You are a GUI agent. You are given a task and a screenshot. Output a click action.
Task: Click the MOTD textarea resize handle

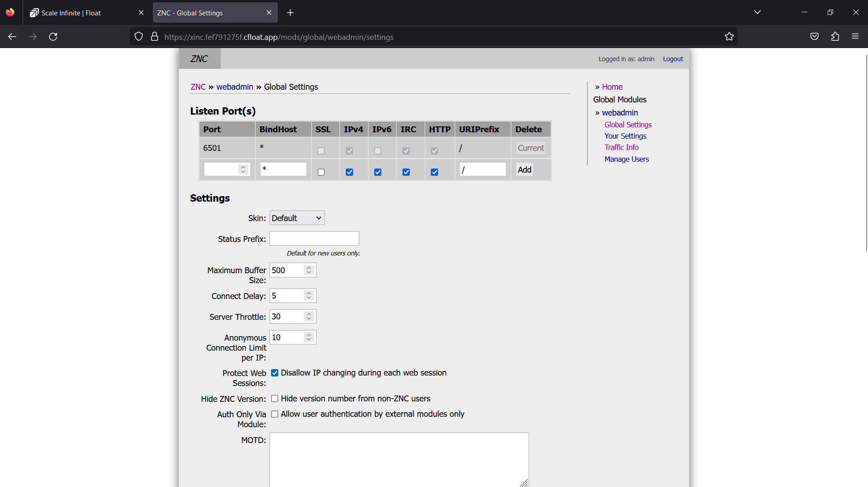(x=524, y=483)
